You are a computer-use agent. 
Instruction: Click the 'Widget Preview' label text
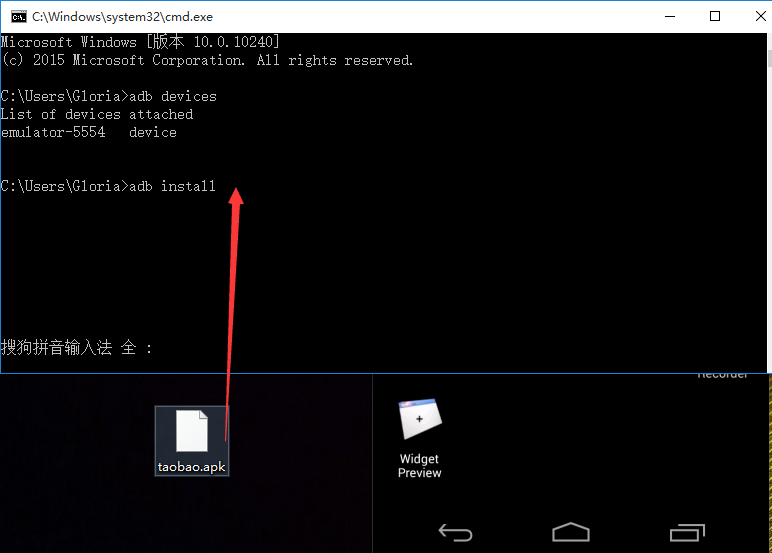coord(419,466)
